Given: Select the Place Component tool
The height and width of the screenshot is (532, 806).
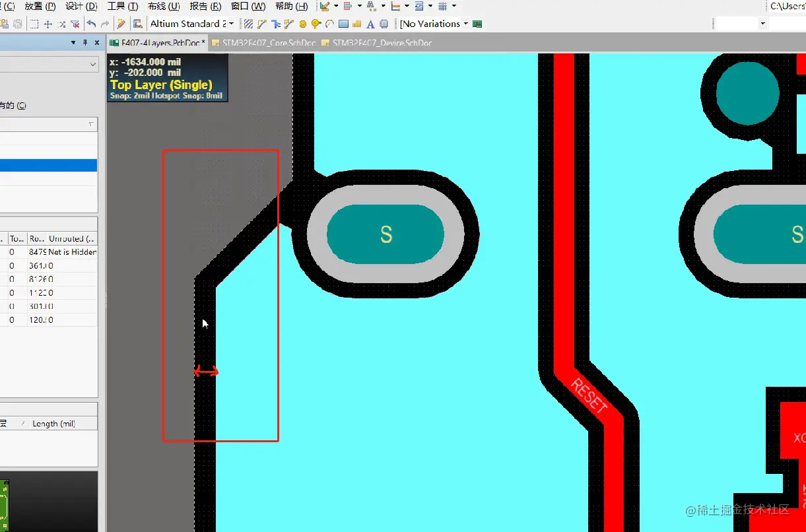Looking at the screenshot, I should (x=384, y=24).
